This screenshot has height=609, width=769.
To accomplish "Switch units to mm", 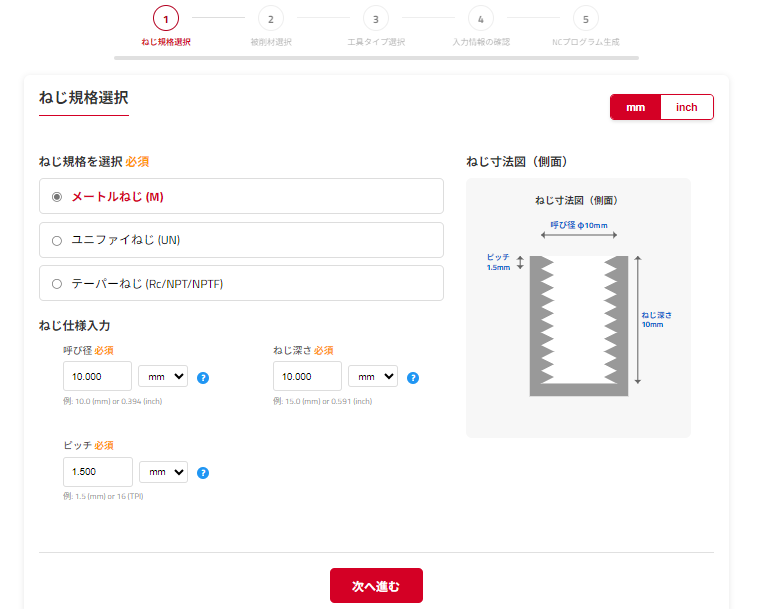I will pyautogui.click(x=636, y=107).
